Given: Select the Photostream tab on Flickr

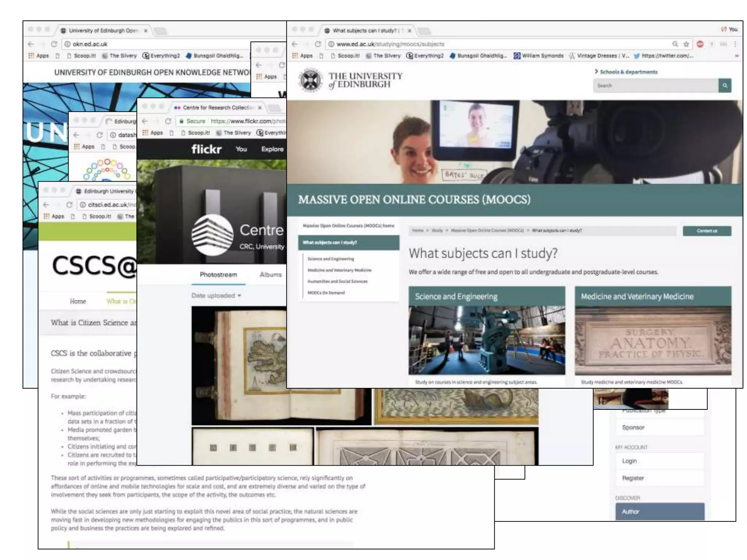Looking at the screenshot, I should point(218,275).
